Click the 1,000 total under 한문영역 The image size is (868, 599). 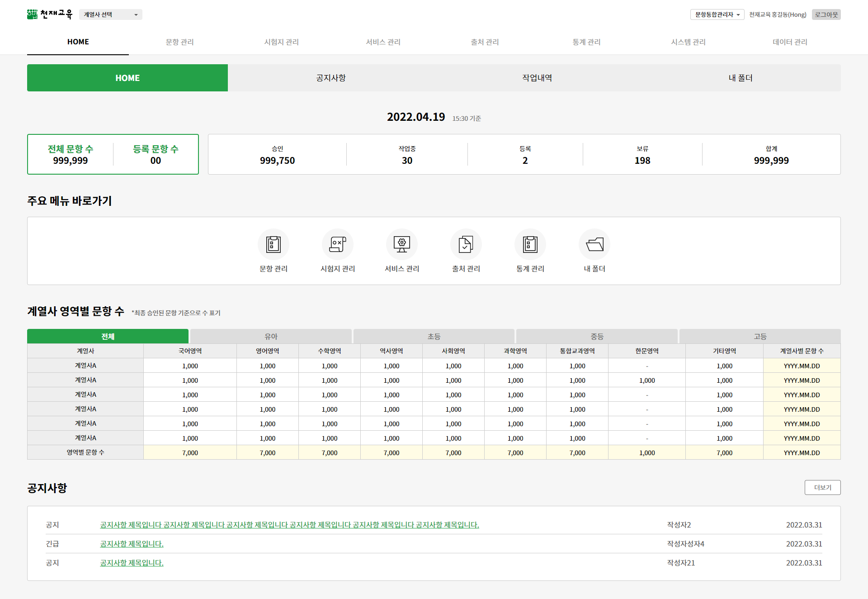(647, 452)
